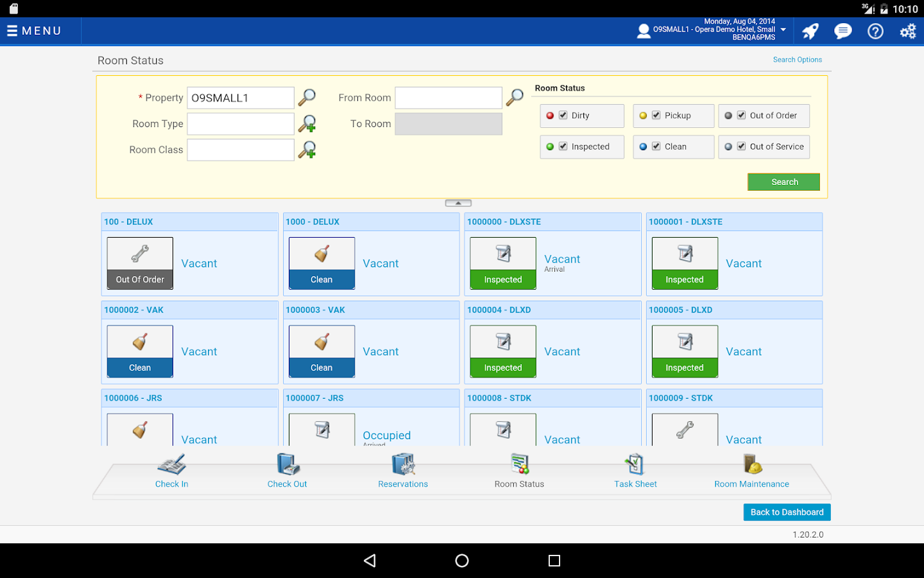Viewport: 924px width, 578px height.
Task: Open the Room Type multi-select lookup
Action: pyautogui.click(x=307, y=123)
